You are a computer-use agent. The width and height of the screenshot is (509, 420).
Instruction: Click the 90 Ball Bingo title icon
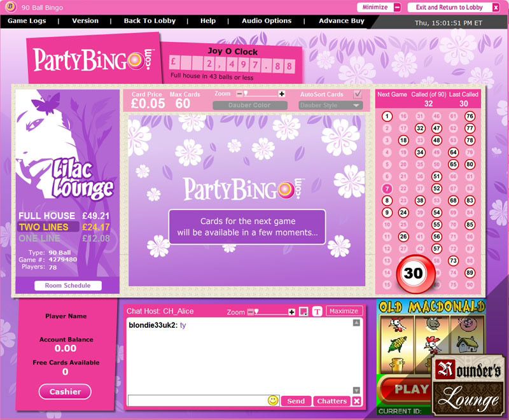(x=11, y=6)
